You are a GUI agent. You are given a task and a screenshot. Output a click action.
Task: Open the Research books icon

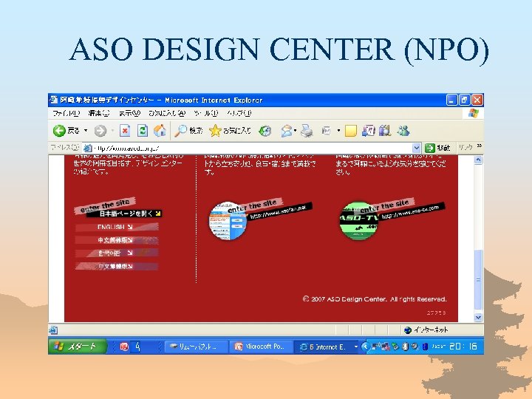pyautogui.click(x=385, y=131)
